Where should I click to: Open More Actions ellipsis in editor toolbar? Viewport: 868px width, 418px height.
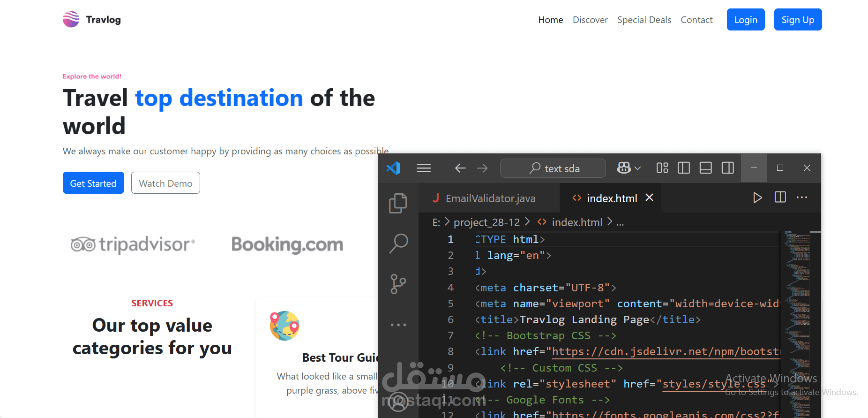pos(802,198)
